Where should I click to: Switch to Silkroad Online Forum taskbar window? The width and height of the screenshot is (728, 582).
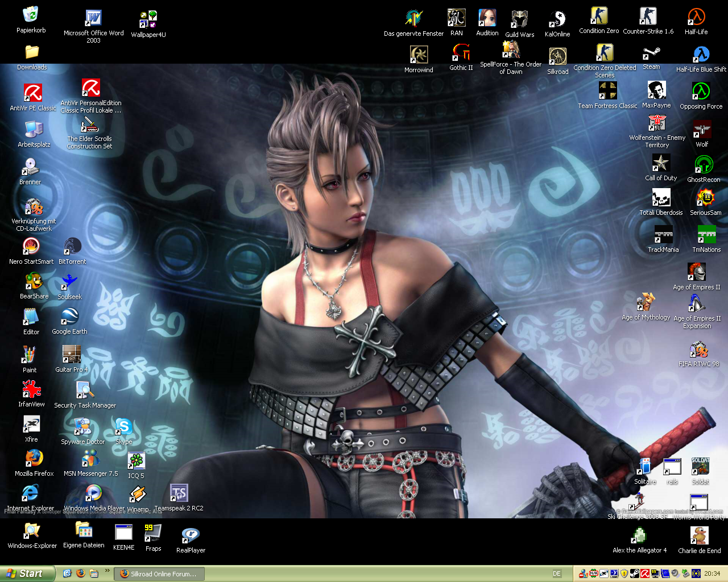pos(159,574)
